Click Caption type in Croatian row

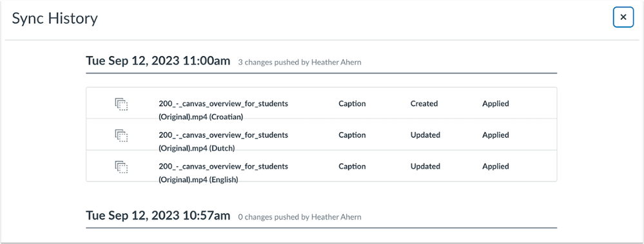pos(352,104)
